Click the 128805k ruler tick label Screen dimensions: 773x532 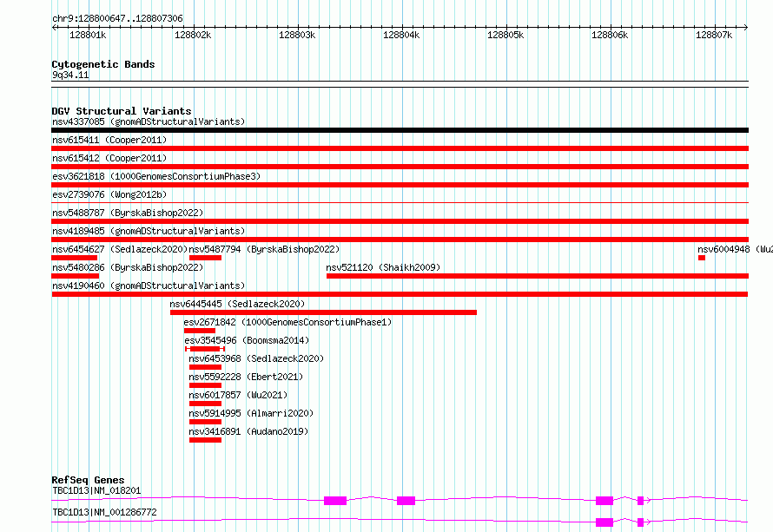tap(505, 35)
